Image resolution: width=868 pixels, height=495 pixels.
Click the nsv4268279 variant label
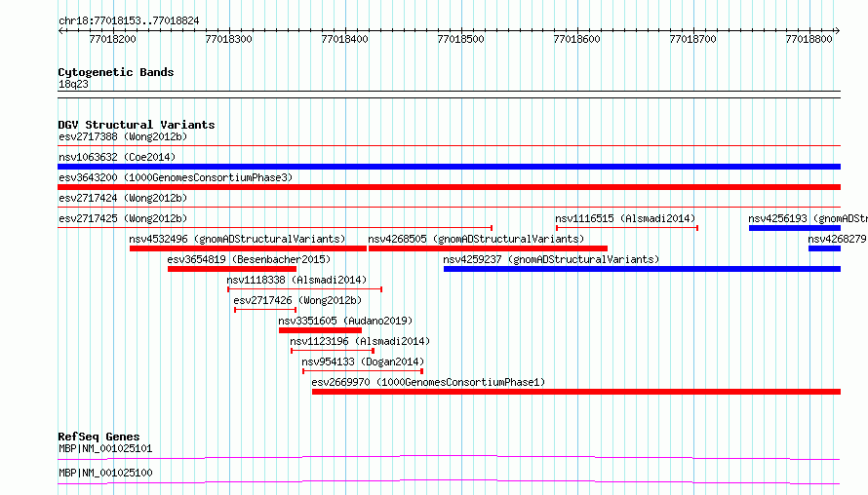pyautogui.click(x=837, y=239)
